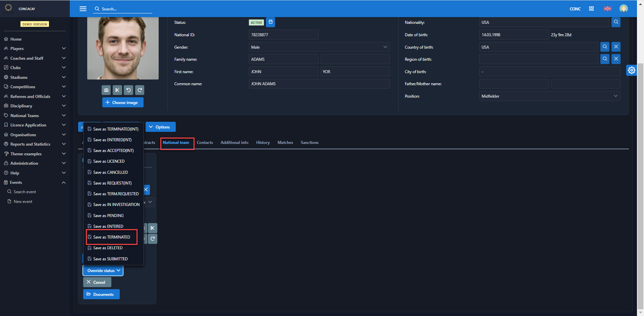Switch to the National team tab
The image size is (644, 316).
[176, 143]
